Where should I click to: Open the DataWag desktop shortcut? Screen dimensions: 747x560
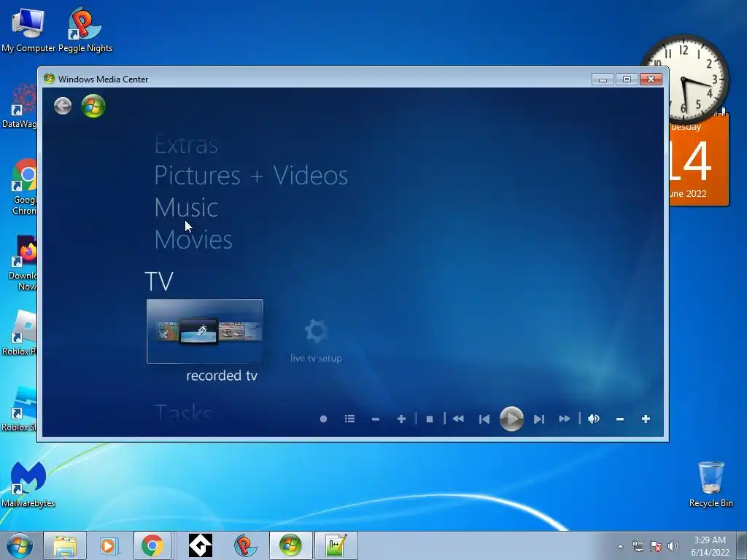coord(19,106)
